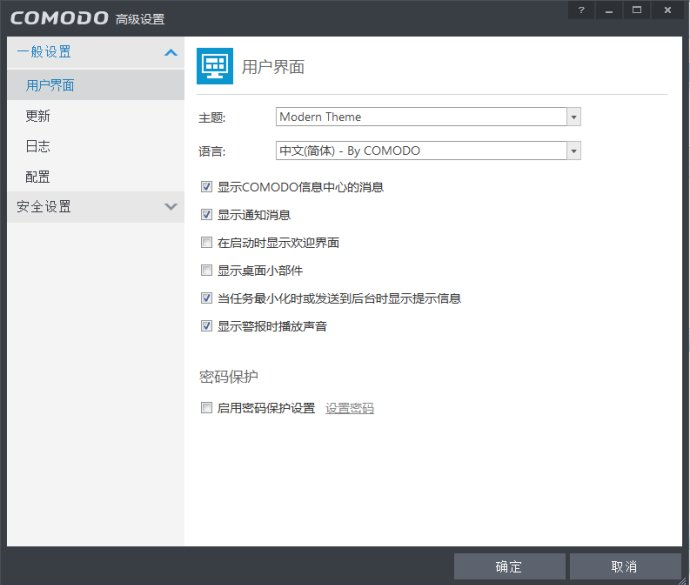Open the 主题 theme dropdown
This screenshot has width=690, height=585.
point(573,117)
